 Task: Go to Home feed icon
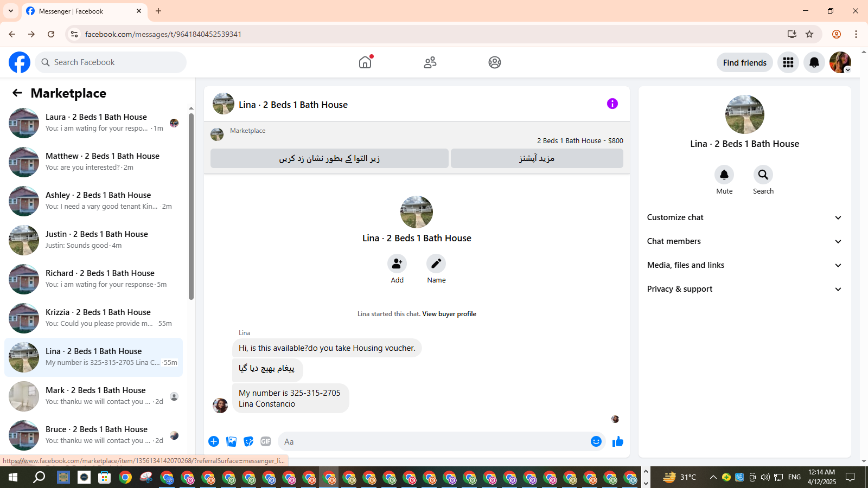point(365,62)
